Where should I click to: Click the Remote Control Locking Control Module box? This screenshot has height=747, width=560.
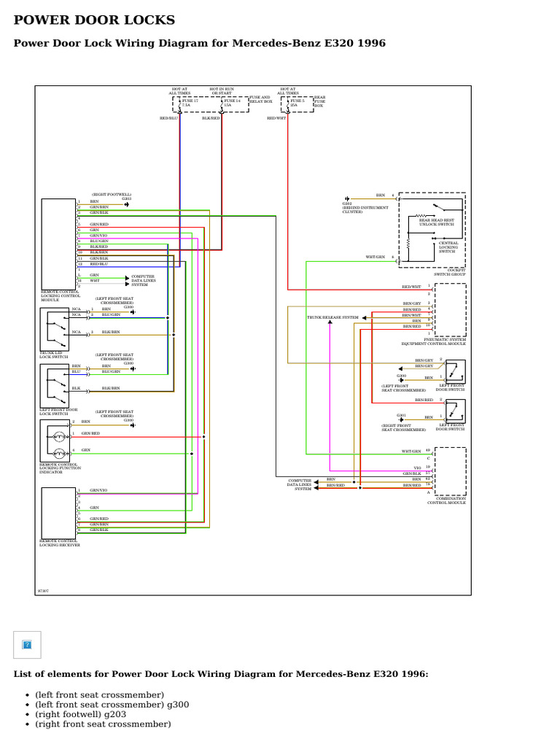(58, 244)
